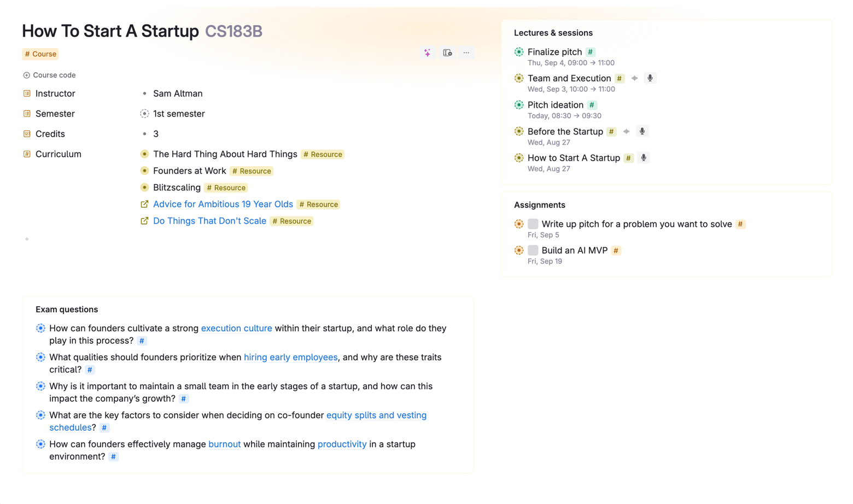Click the Resource tag beside Do Things That Don't Scale
This screenshot has width=853, height=504.
tap(291, 221)
